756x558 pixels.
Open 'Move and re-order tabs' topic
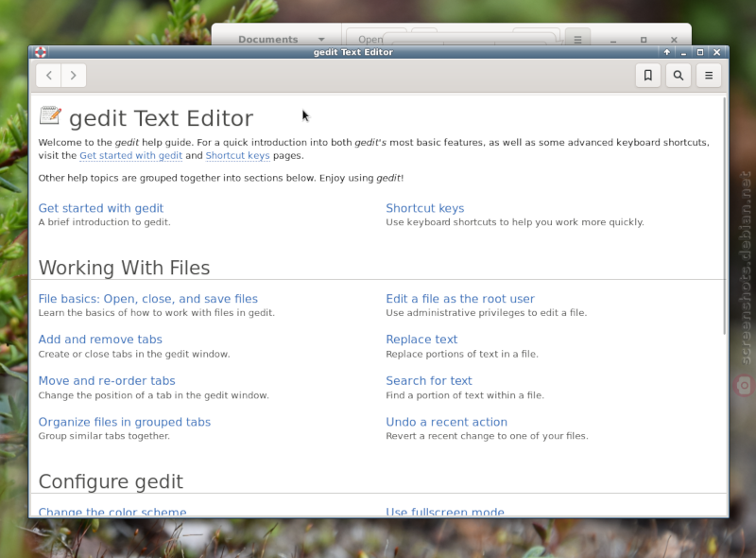107,381
